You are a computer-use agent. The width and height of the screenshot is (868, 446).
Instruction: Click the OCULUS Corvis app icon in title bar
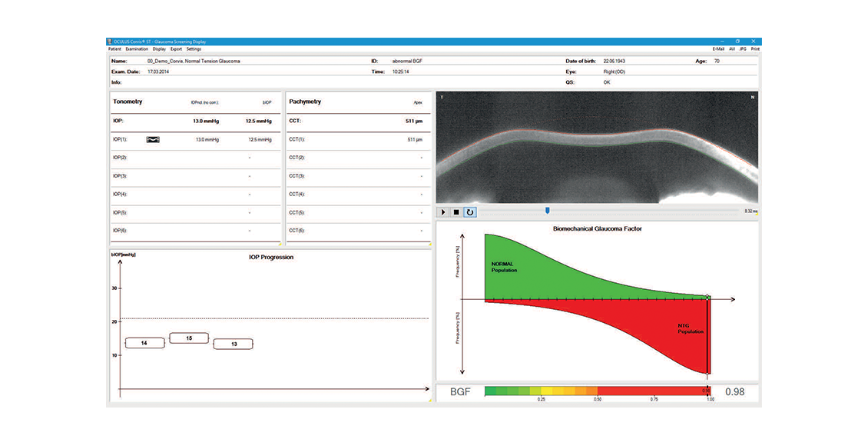click(x=110, y=42)
